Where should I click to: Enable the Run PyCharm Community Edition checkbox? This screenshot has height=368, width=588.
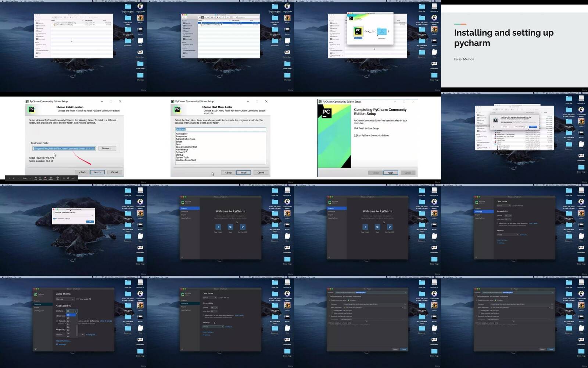[x=355, y=135]
